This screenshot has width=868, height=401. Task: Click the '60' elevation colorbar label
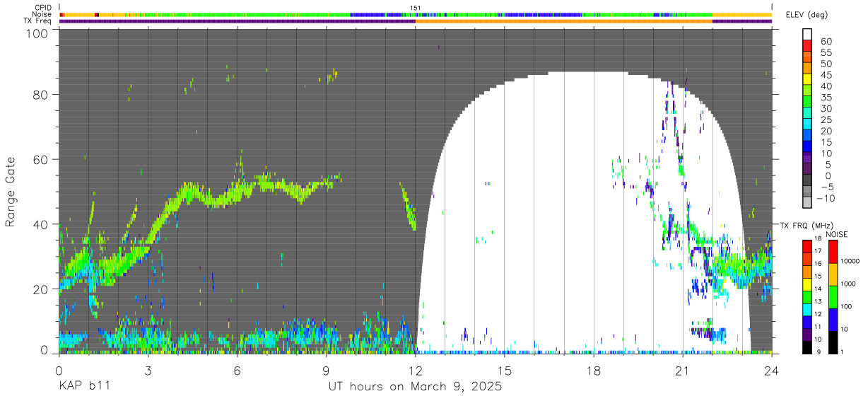[x=825, y=42]
